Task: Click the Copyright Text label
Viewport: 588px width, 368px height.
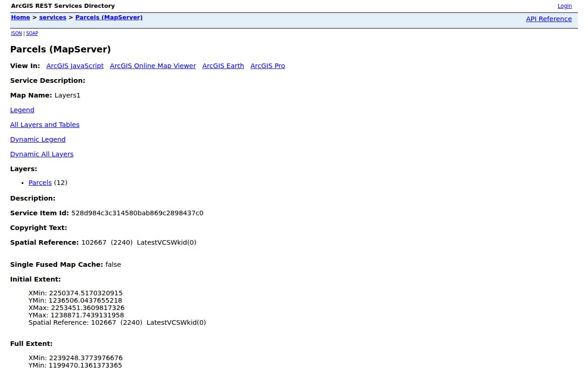Action: click(39, 228)
